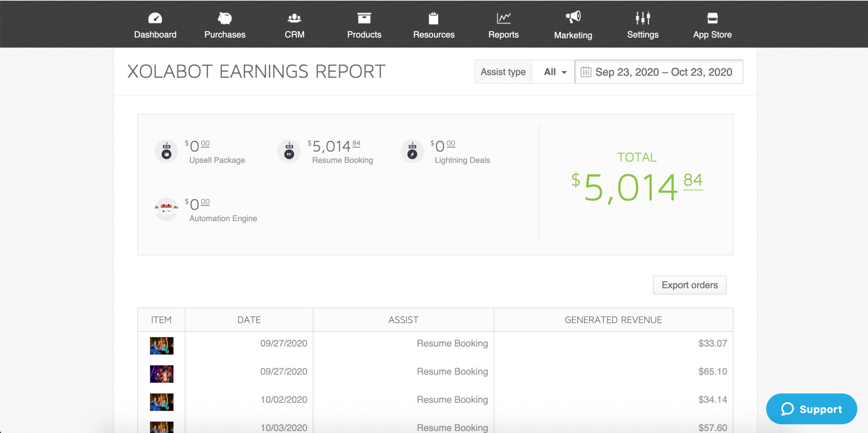The height and width of the screenshot is (433, 868).
Task: Click the Products box icon
Action: coord(364,18)
